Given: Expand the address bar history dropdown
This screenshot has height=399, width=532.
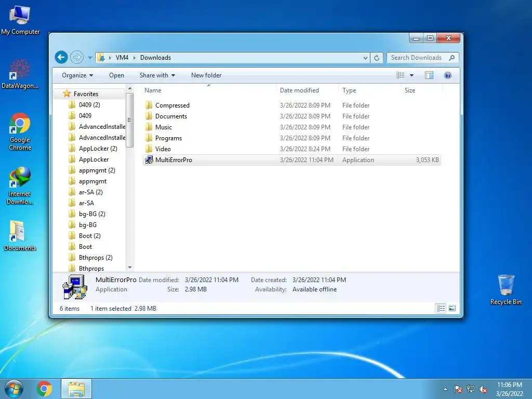Looking at the screenshot, I should (365, 58).
